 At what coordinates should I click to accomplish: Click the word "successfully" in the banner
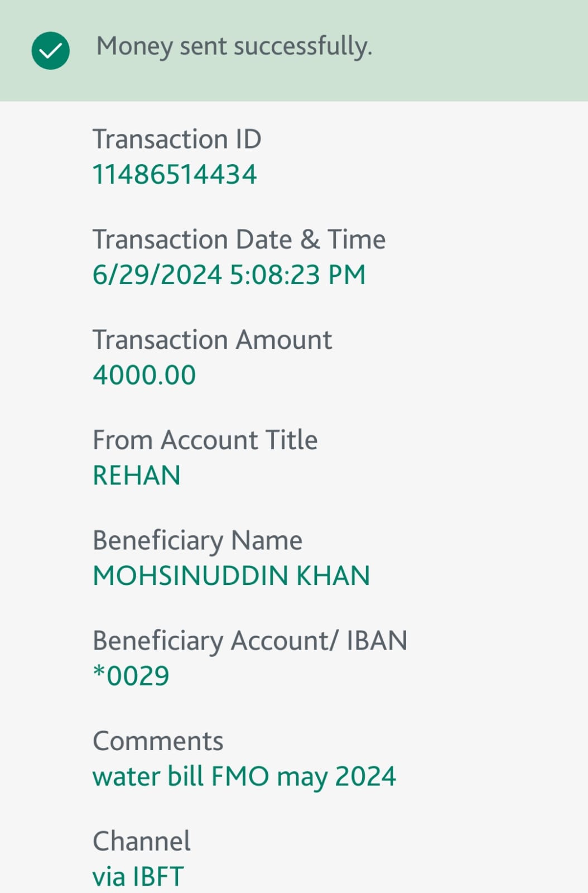[x=302, y=46]
